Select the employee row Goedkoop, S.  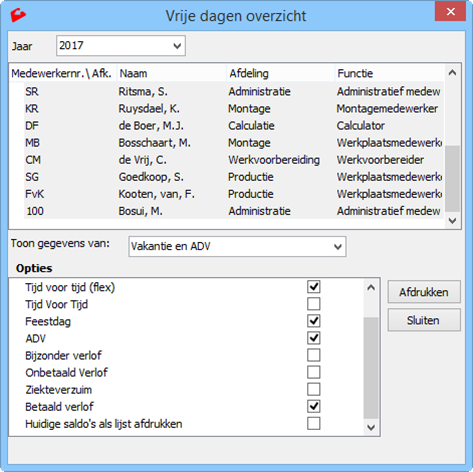[234, 177]
